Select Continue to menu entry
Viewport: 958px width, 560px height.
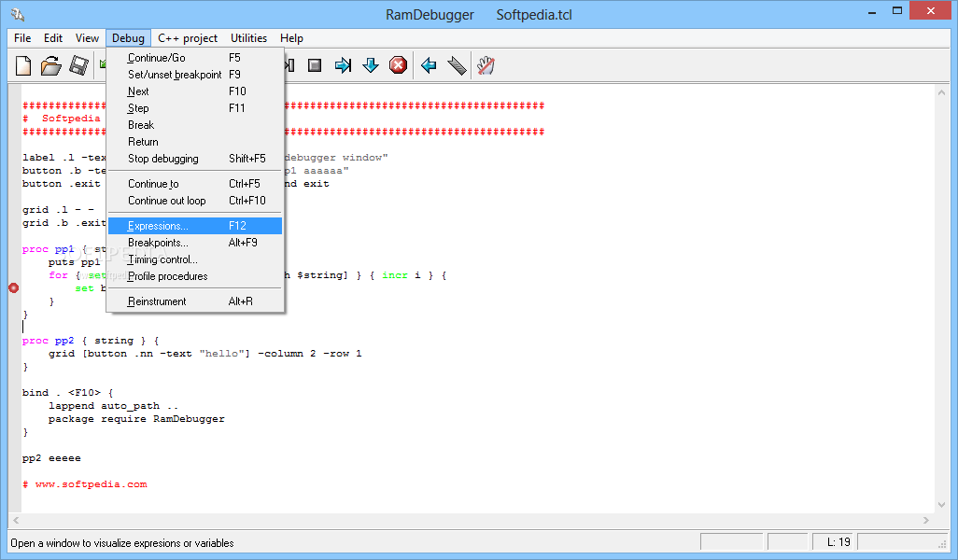(195, 184)
